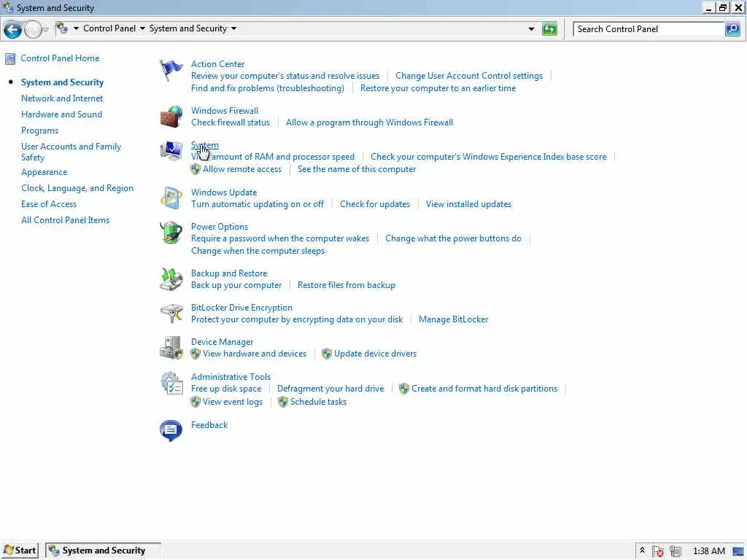Go to Control Panel Home
The width and height of the screenshot is (747, 560).
click(x=60, y=58)
